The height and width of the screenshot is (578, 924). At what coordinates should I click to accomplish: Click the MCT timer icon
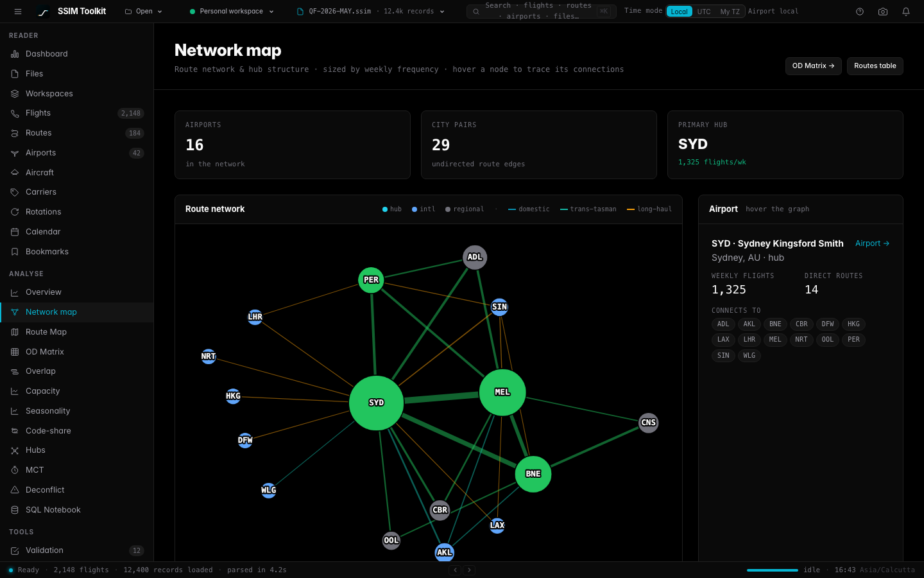pos(15,470)
